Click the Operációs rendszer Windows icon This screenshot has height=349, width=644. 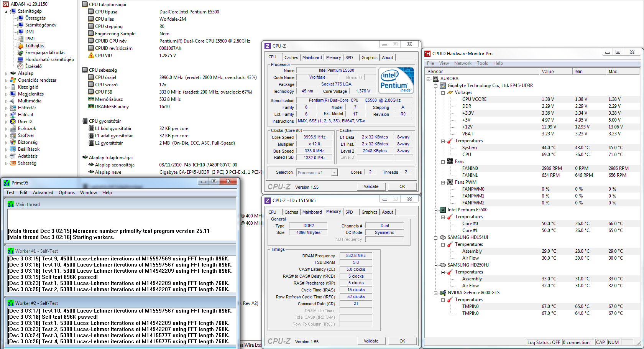point(13,80)
